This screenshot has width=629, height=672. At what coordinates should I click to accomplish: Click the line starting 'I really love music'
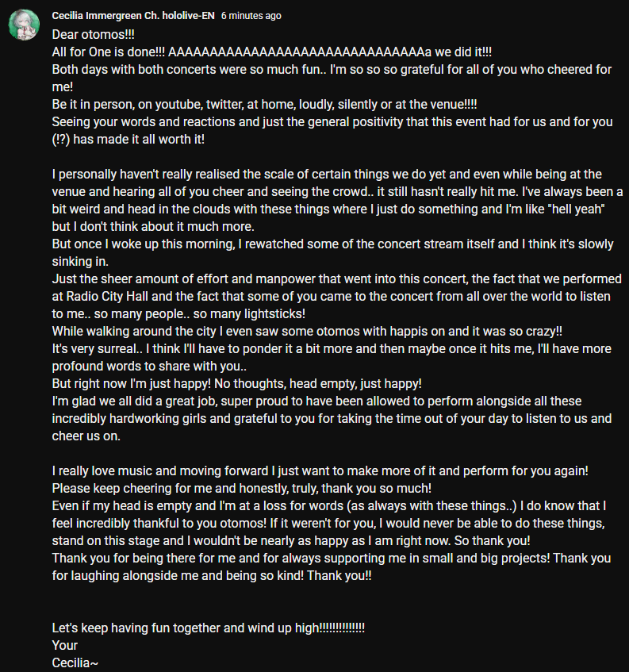[320, 471]
